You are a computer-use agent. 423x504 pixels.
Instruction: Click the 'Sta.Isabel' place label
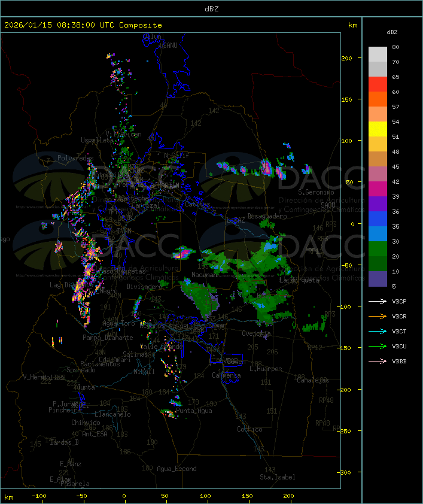tap(278, 477)
